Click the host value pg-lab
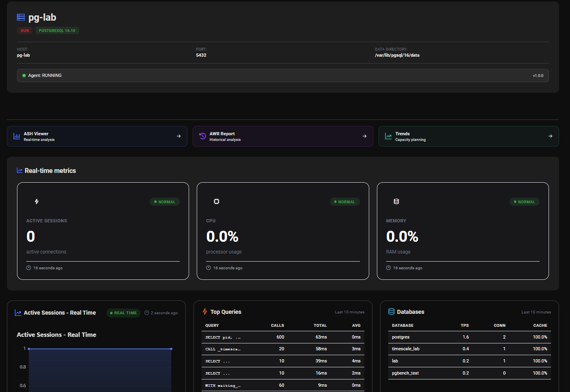This screenshot has height=392, width=570. 23,55
